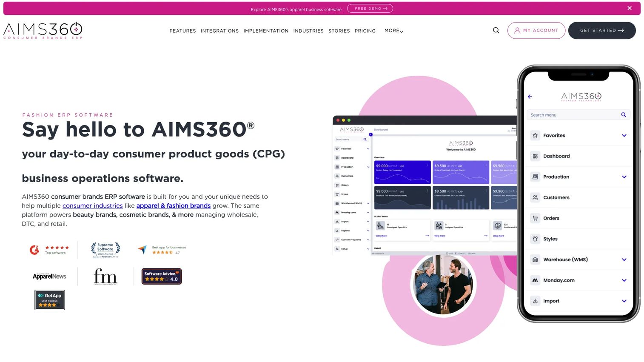Click the Styles shirt icon in phone menu

(x=535, y=239)
